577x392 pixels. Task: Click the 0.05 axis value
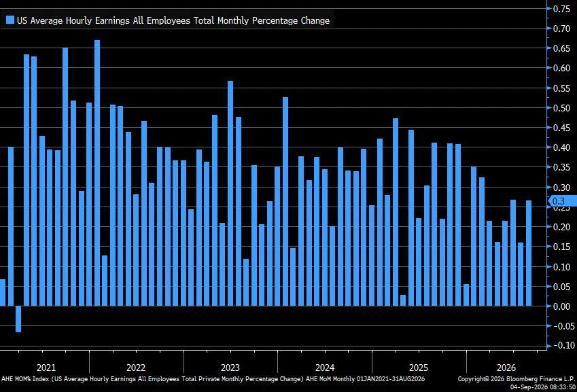(561, 287)
